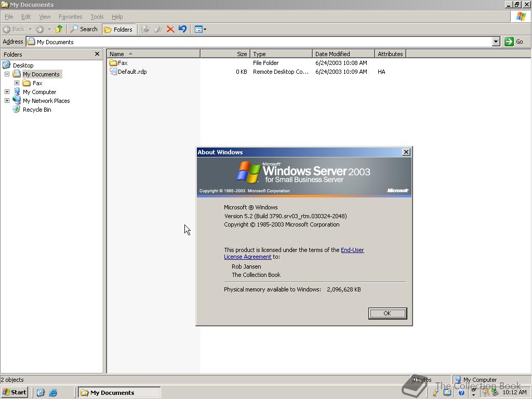
Task: Select the Default.rdp file icon
Action: point(113,72)
